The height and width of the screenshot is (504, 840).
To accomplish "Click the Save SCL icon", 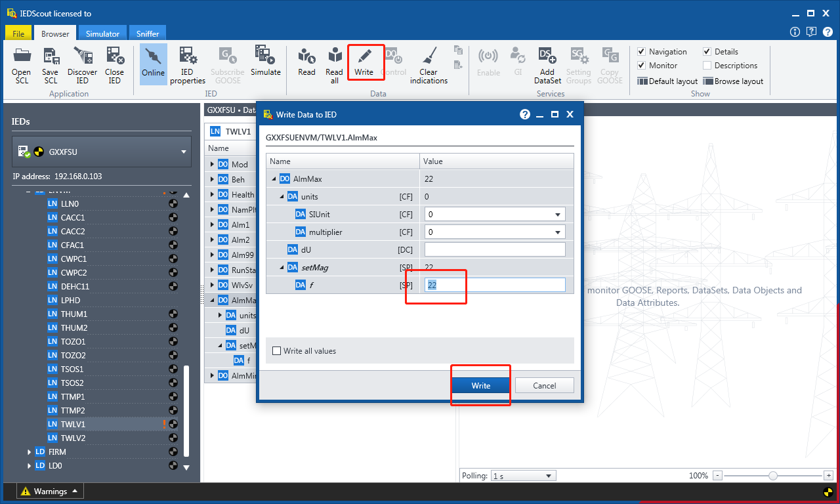I will pyautogui.click(x=51, y=57).
